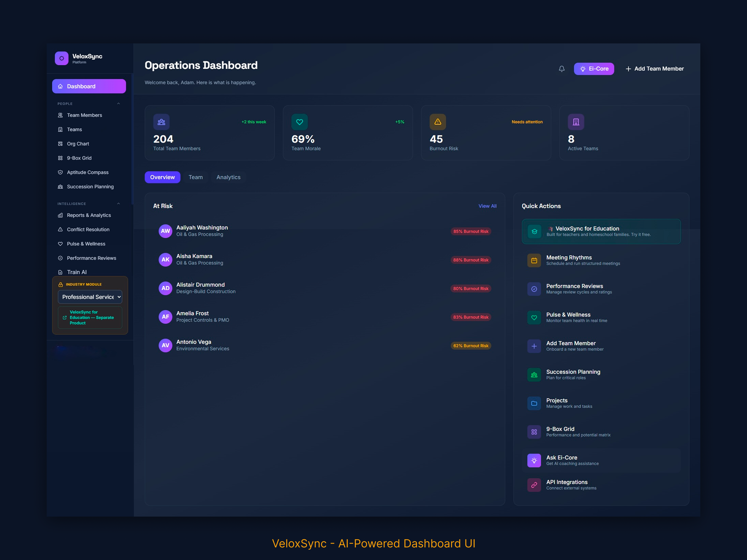
Task: Switch to the Team tab
Action: coord(196,177)
